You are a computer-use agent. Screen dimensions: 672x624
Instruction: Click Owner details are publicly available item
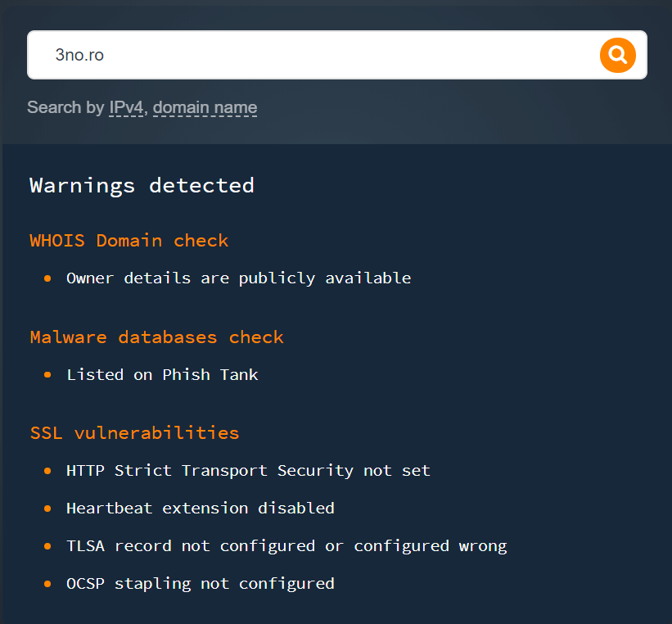point(239,278)
